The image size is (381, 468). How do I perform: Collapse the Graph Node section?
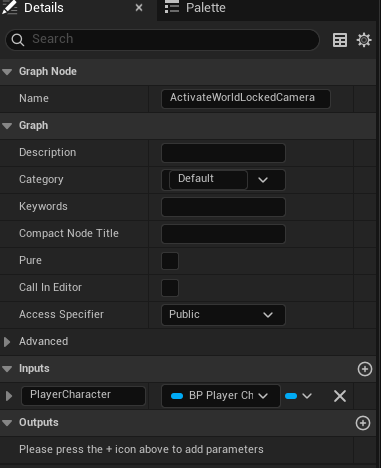click(7, 72)
